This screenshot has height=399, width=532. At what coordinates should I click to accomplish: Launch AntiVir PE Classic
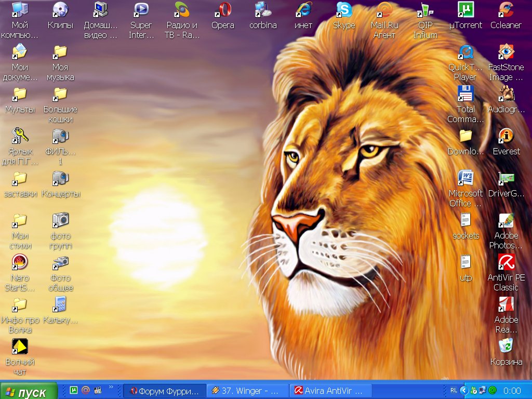[x=506, y=262]
